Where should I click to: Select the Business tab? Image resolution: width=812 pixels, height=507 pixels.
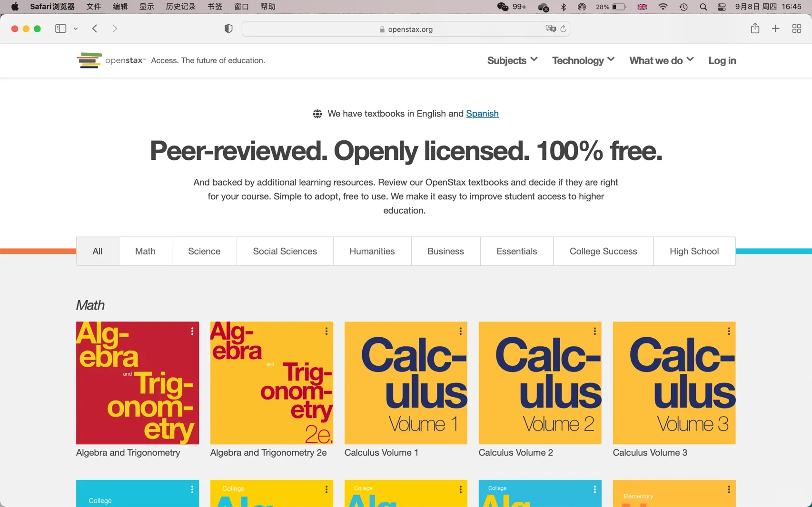click(x=446, y=251)
